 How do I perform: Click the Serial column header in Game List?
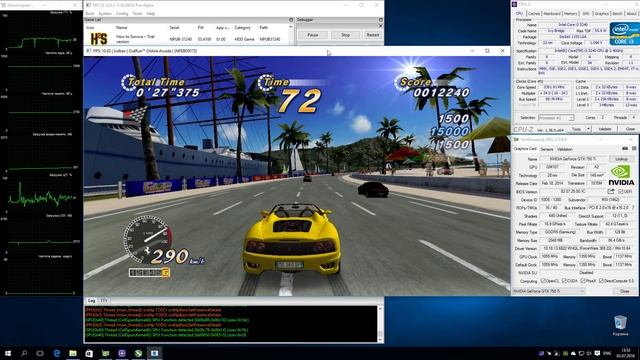coord(174,27)
